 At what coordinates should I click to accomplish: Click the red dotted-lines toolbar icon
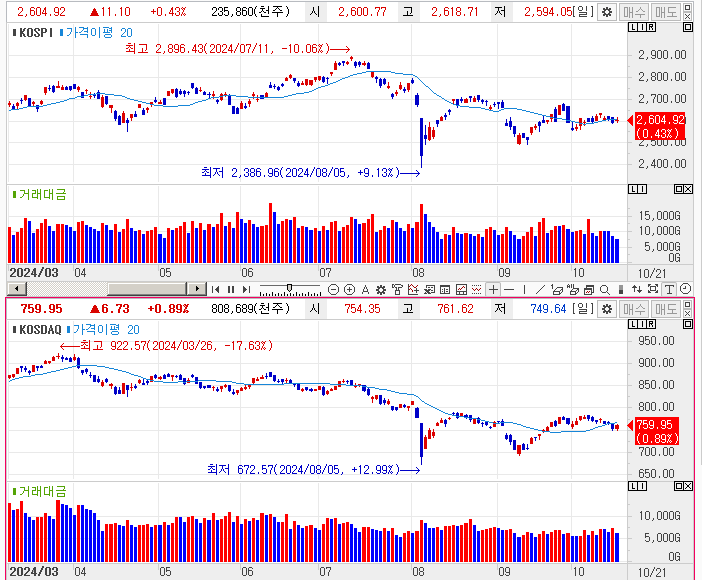(476, 289)
